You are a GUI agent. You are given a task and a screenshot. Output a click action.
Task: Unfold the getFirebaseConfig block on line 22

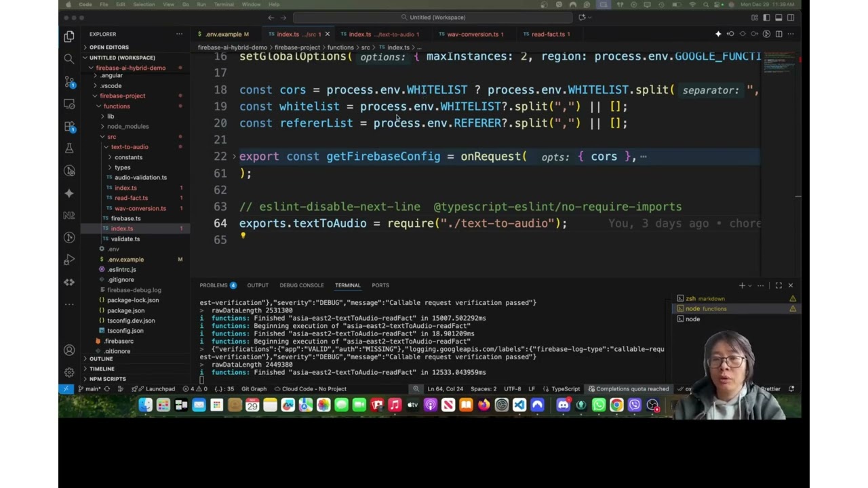[235, 157]
